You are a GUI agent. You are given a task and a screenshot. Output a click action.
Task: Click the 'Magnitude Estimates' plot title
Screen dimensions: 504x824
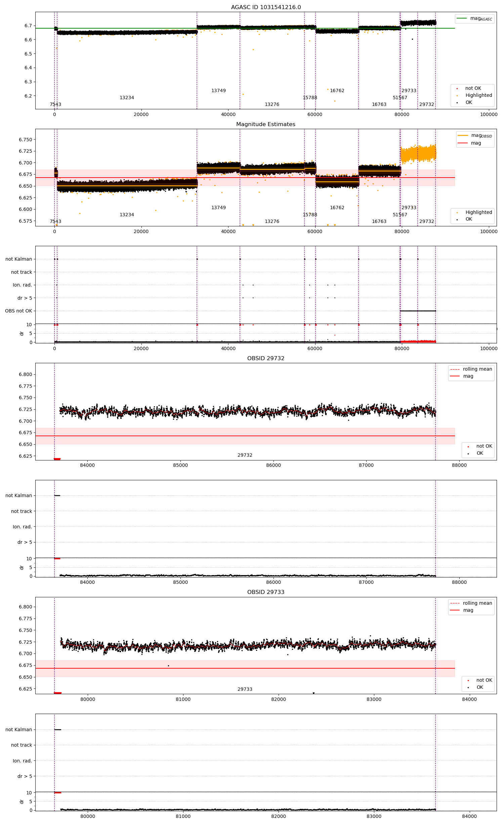[266, 124]
